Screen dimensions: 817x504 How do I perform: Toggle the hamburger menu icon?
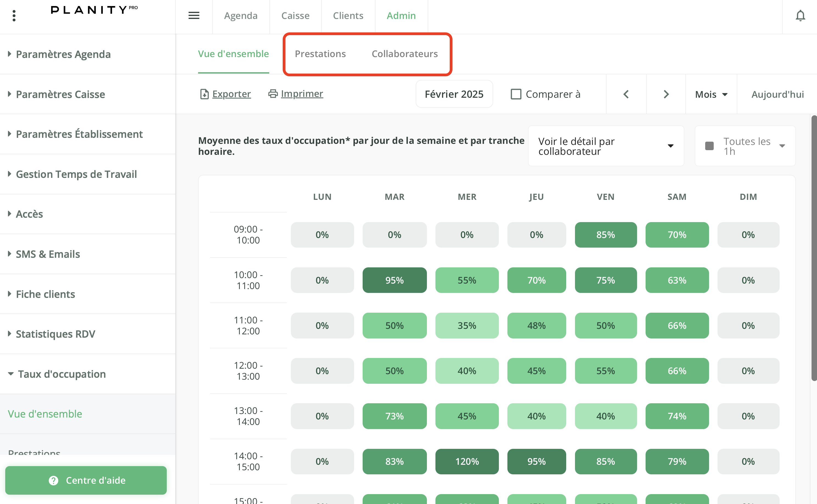(194, 16)
